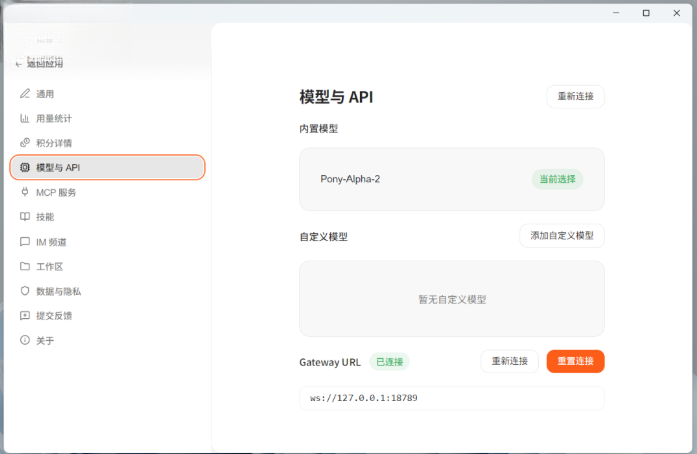Open the 提交反馈 section

pos(107,316)
